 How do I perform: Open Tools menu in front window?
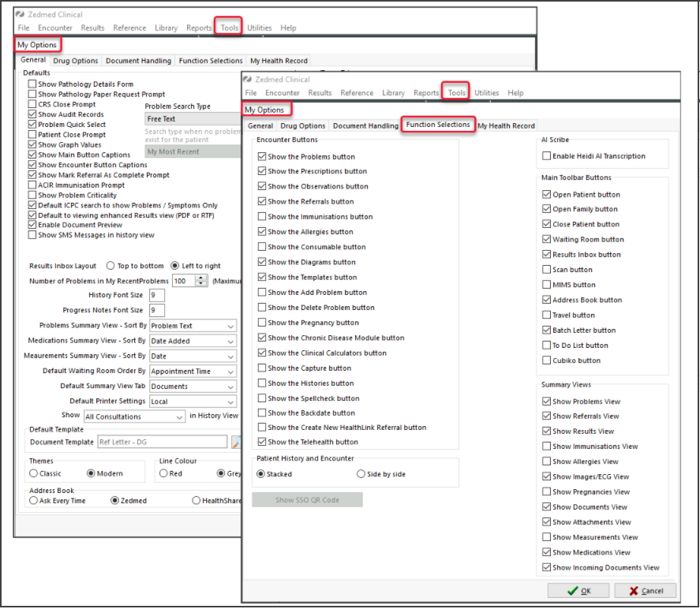point(456,92)
